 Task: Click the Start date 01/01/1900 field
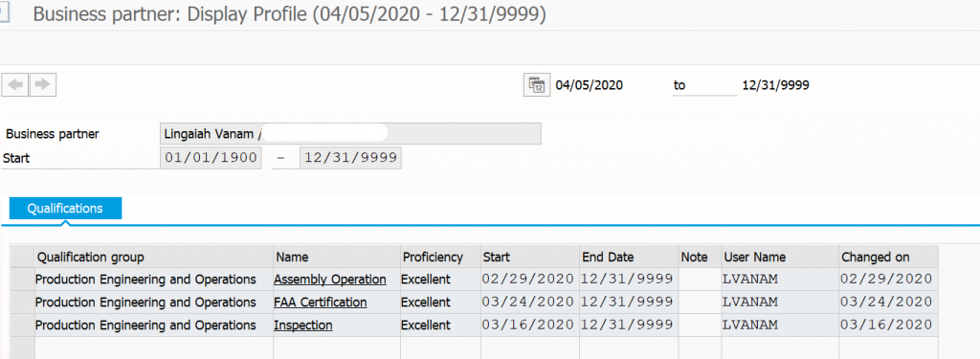point(211,158)
